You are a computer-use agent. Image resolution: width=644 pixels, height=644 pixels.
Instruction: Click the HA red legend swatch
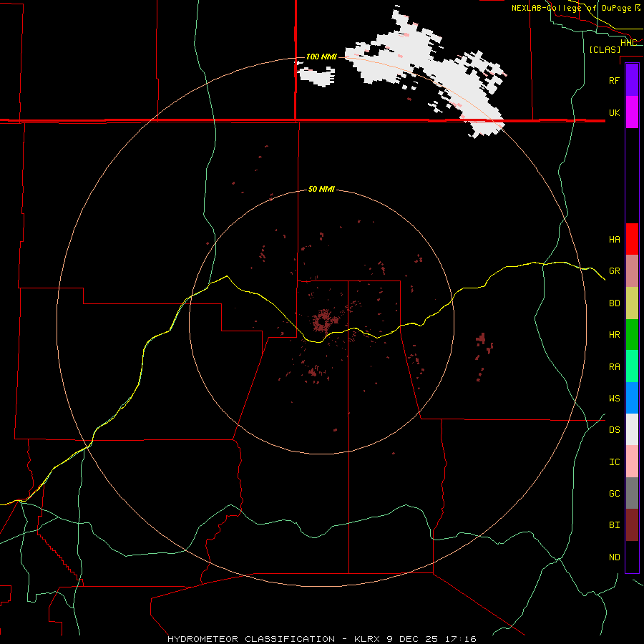(632, 239)
